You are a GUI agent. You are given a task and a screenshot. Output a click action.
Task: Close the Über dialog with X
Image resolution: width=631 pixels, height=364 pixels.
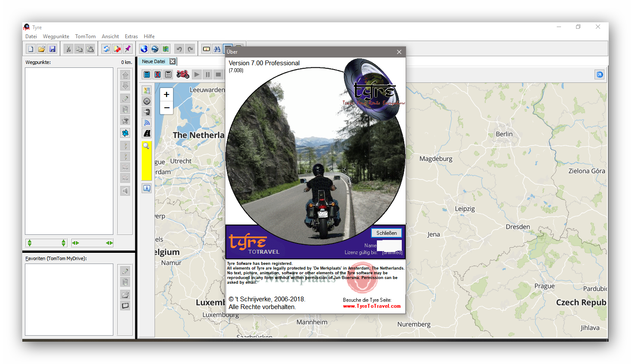(399, 52)
